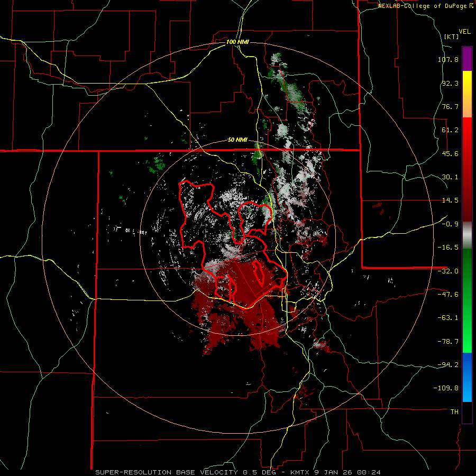Click the 30.1 value on the velocity scale
Image resolution: width=476 pixels, height=476 pixels.
coord(450,177)
